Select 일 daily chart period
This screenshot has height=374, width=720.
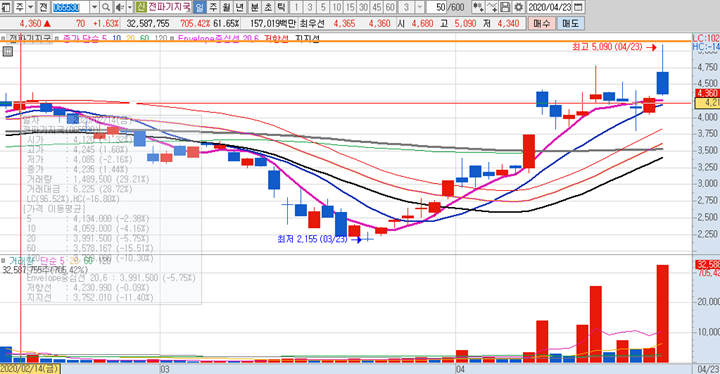point(199,7)
